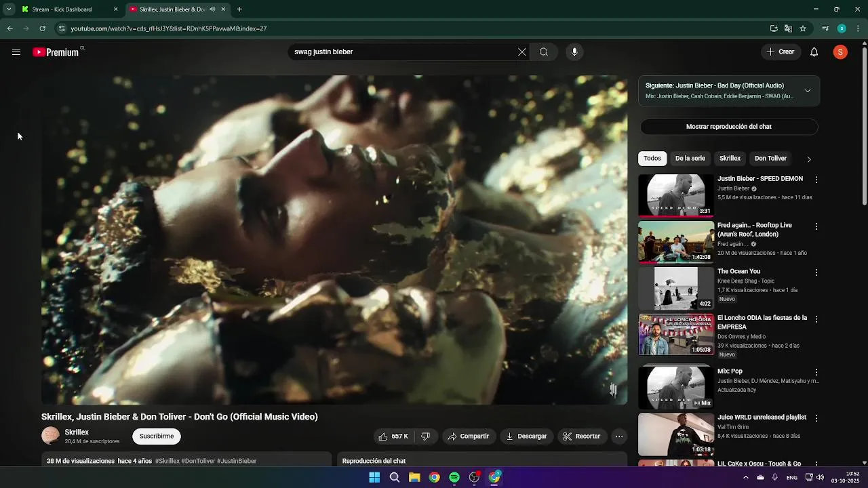
Task: Click the #DonToliver hashtag
Action: pos(198,461)
